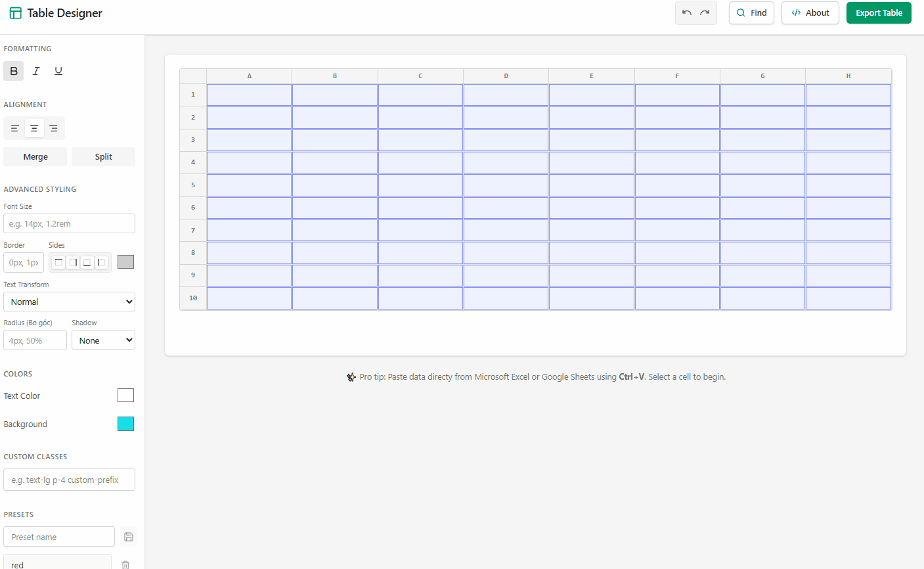The height and width of the screenshot is (569, 924).
Task: Open the border color swatch
Action: coord(126,262)
